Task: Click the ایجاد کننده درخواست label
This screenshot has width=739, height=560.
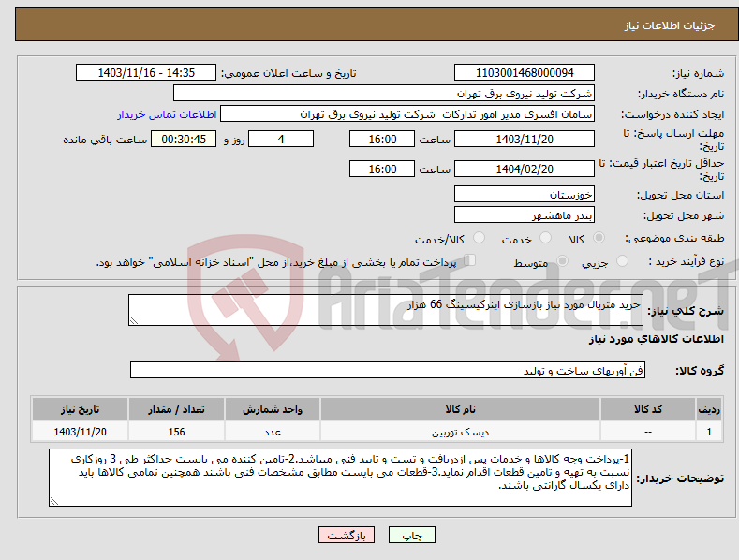Action: coord(672,114)
